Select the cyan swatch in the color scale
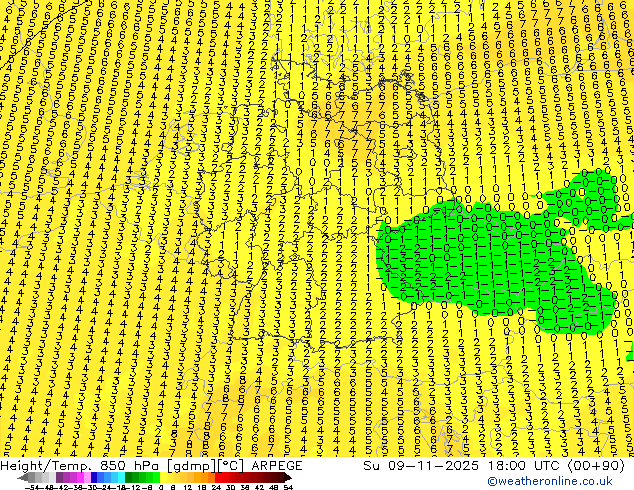 coord(121,478)
